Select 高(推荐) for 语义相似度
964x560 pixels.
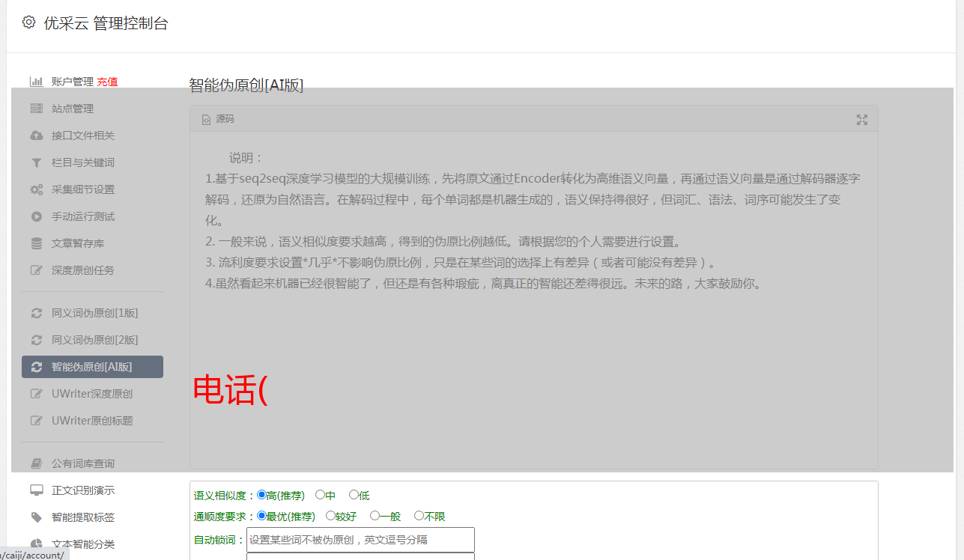[x=261, y=495]
